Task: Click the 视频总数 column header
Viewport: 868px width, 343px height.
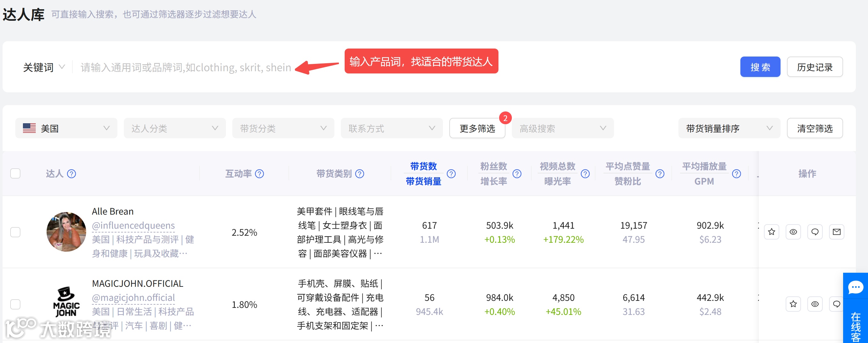Action: coord(557,166)
